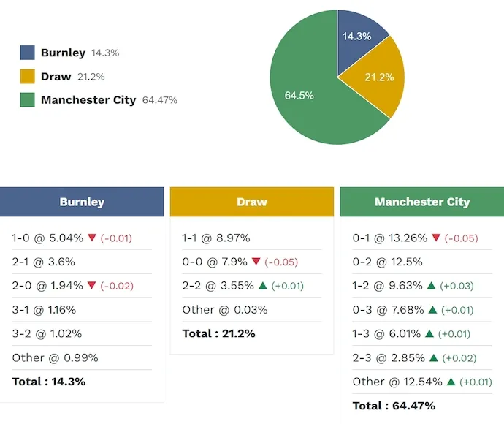Click the blue Burnley legend swatch
Image resolution: width=504 pixels, height=424 pixels.
(x=28, y=53)
